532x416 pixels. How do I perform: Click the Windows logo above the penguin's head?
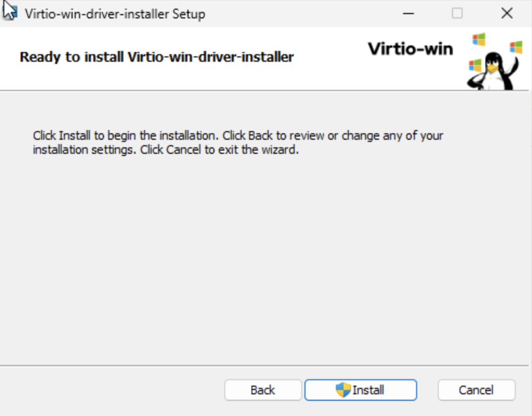tap(478, 40)
